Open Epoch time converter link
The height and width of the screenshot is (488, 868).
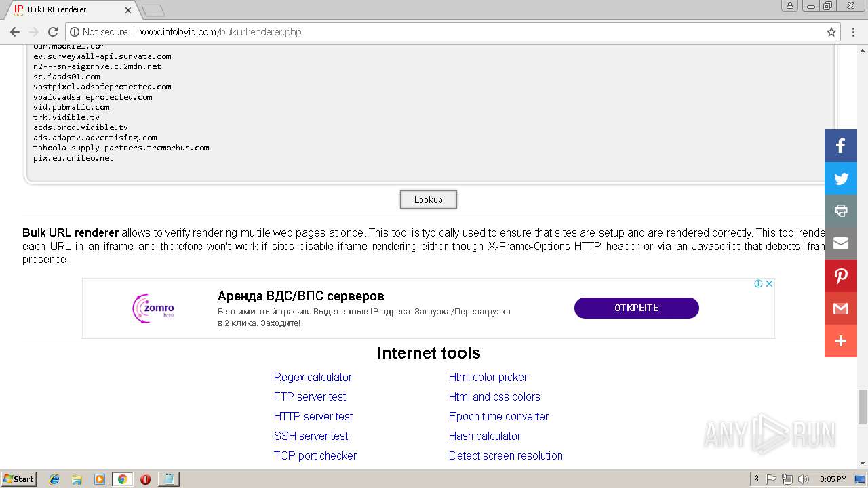pos(498,416)
